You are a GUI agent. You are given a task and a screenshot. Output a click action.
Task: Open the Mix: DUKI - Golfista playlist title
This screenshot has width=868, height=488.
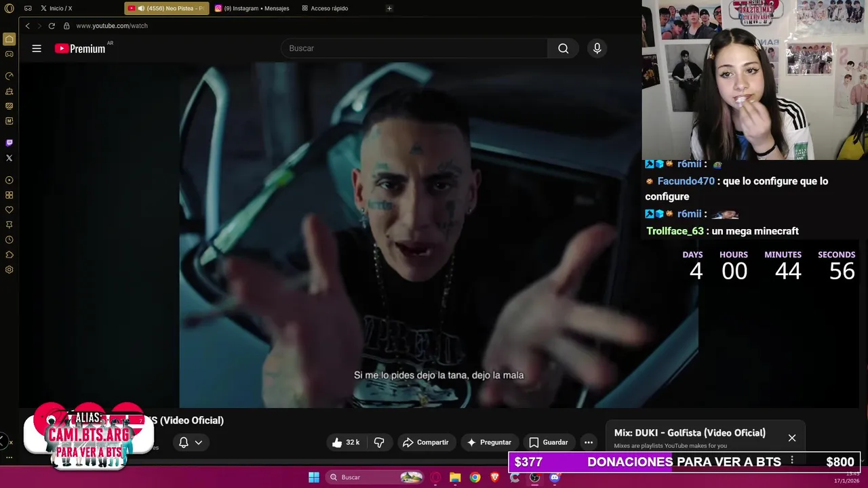click(x=690, y=432)
